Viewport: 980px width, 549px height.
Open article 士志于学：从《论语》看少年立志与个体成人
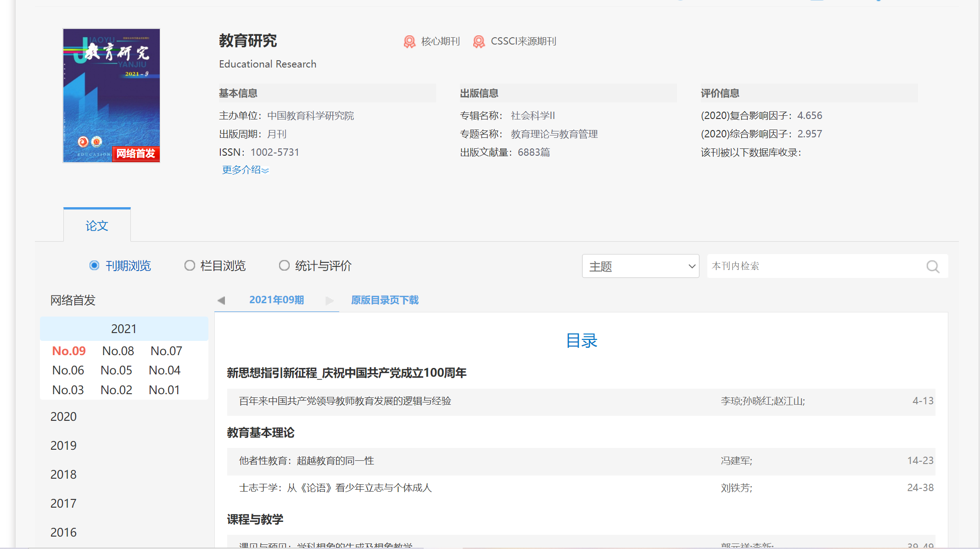click(x=335, y=488)
